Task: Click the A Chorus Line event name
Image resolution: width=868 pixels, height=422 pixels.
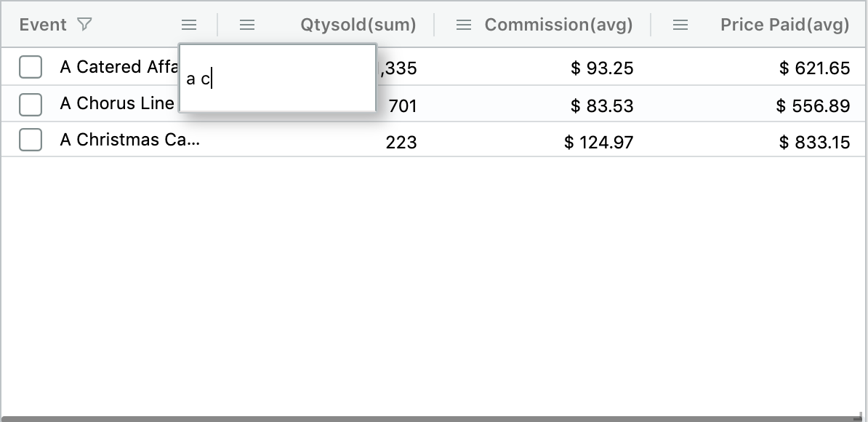Action: pyautogui.click(x=116, y=104)
